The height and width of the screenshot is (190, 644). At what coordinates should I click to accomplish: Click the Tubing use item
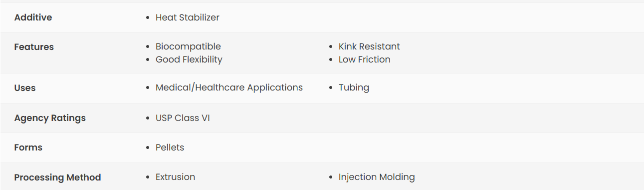point(354,87)
